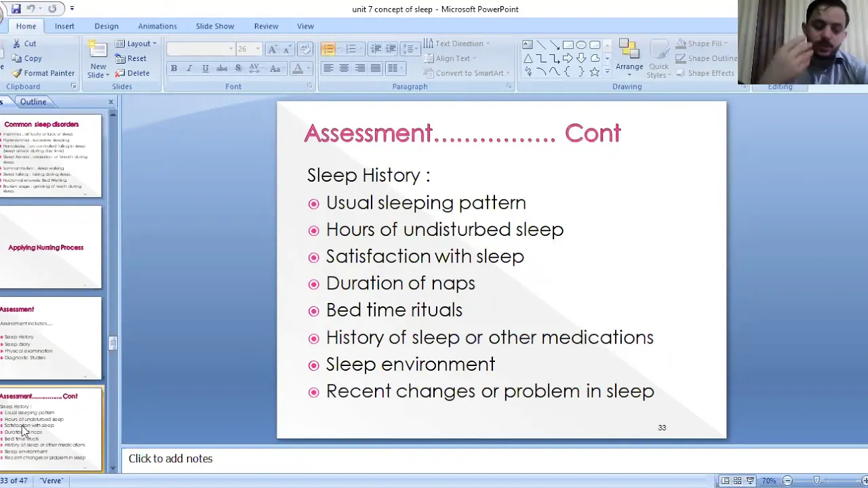Toggle Text Shadow
This screenshot has height=488, width=868.
[238, 68]
